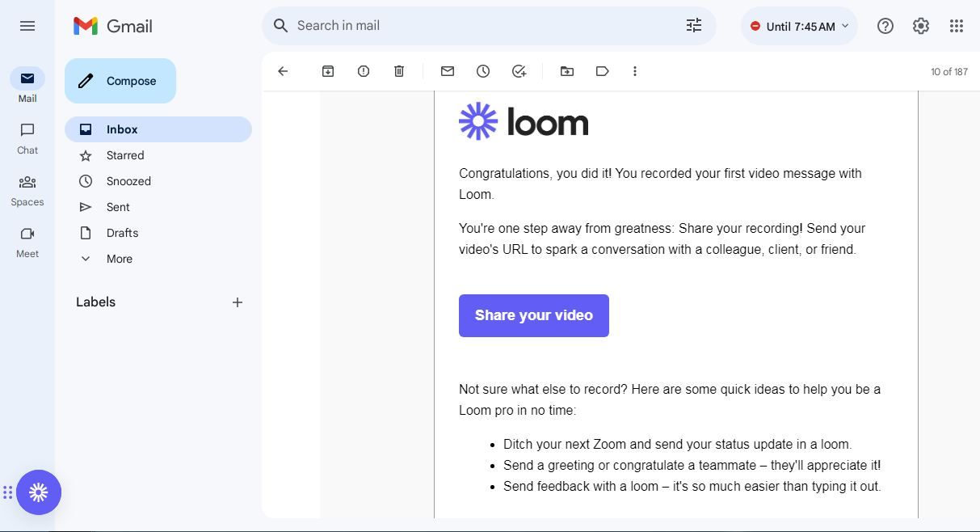The height and width of the screenshot is (532, 980).
Task: Open the Labels tag icon
Action: (x=602, y=71)
